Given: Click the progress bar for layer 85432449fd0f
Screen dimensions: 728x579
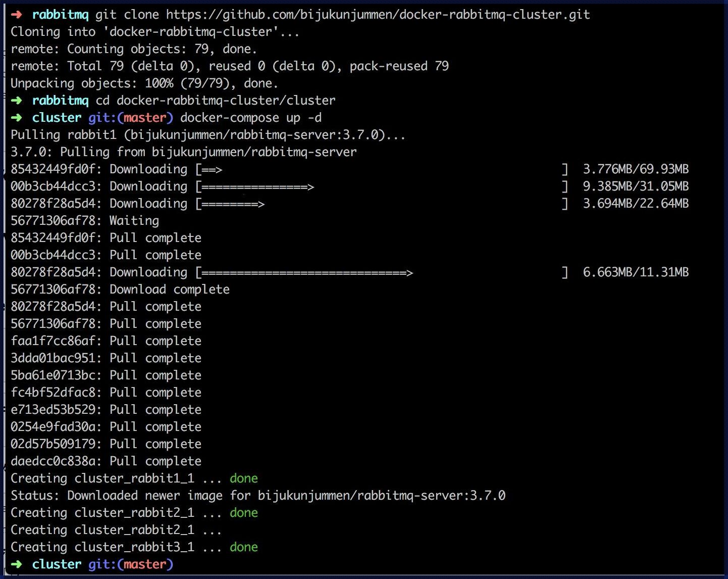Looking at the screenshot, I should coord(382,169).
